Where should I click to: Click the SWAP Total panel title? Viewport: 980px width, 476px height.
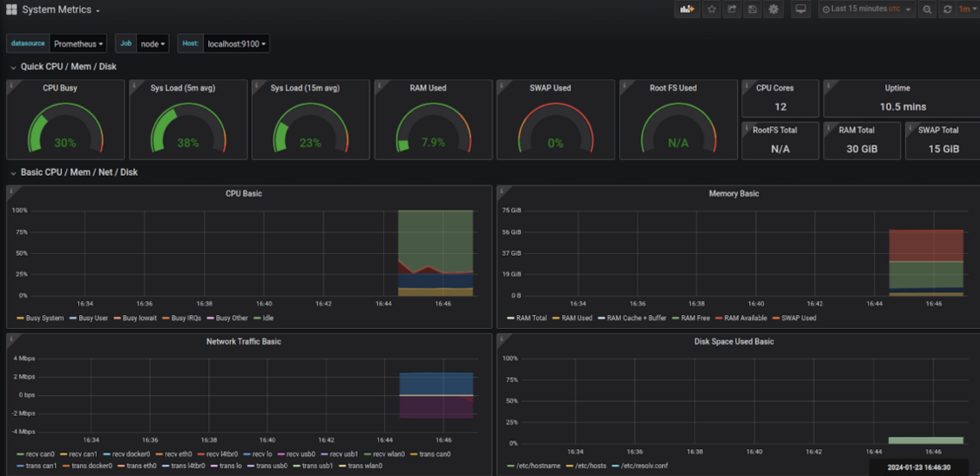pos(938,130)
